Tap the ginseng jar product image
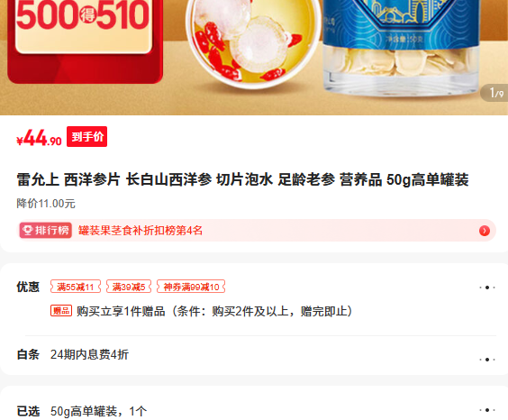This screenshot has width=508, height=420. 401,50
